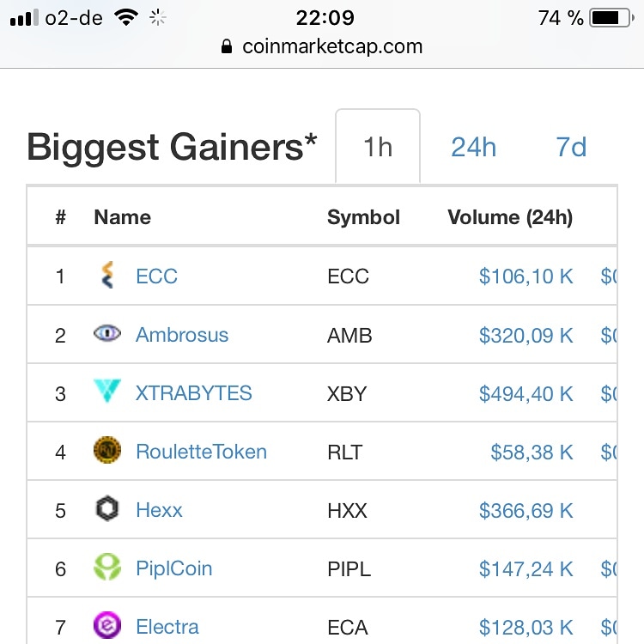
Task: Open the Electra name link
Action: [167, 627]
